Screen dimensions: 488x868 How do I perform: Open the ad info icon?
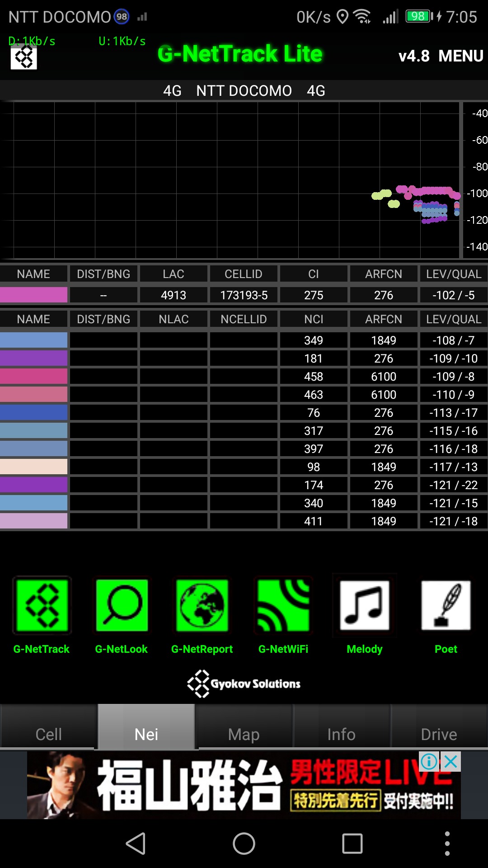(x=429, y=762)
